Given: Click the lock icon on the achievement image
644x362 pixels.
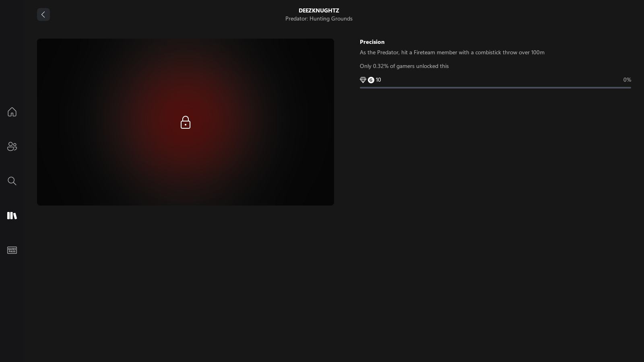Looking at the screenshot, I should (x=186, y=122).
